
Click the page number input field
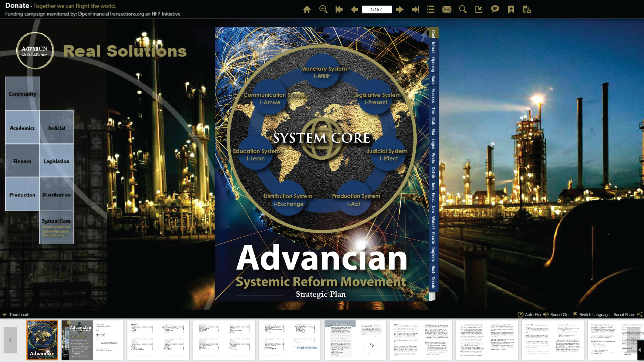click(377, 9)
